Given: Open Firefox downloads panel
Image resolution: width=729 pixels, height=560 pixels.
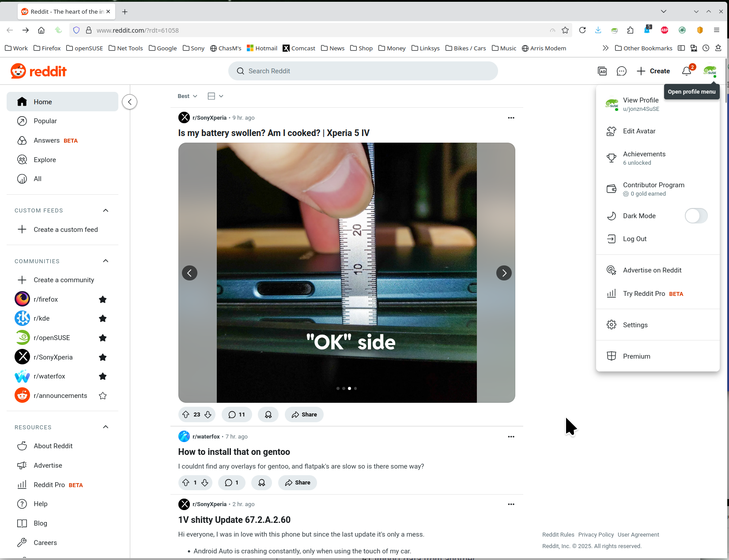Looking at the screenshot, I should point(598,30).
